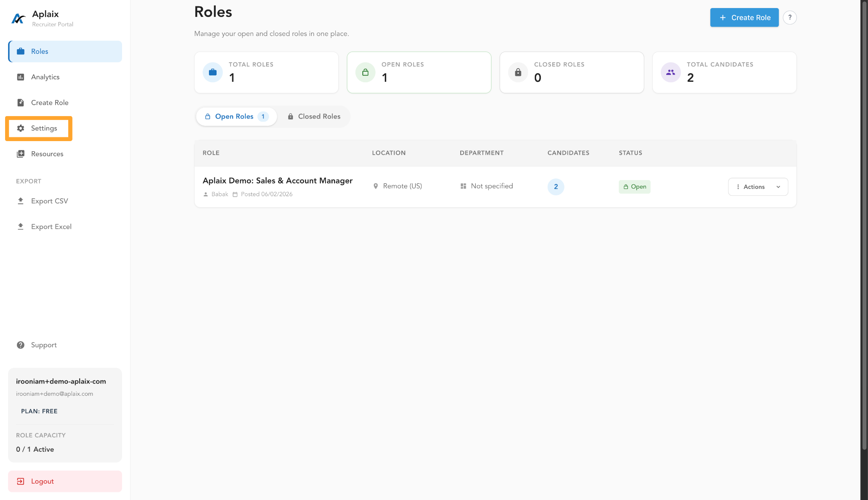Click the help question mark button beside Create Role

pos(790,17)
